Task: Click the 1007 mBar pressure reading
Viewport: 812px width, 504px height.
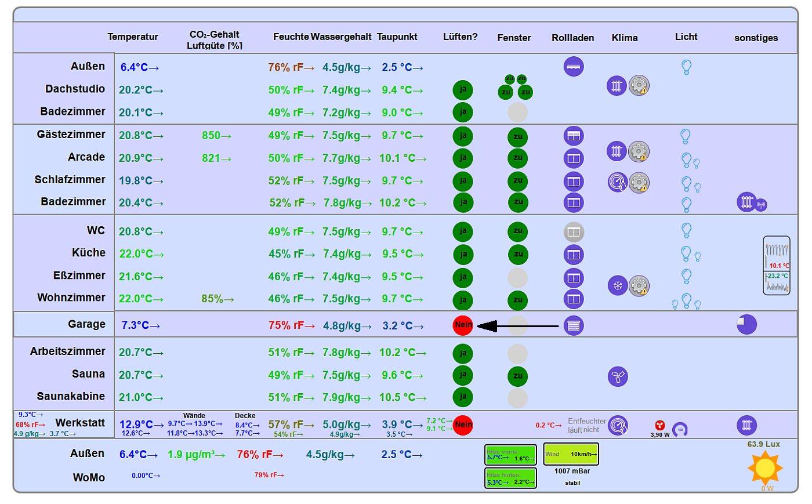Action: [572, 471]
